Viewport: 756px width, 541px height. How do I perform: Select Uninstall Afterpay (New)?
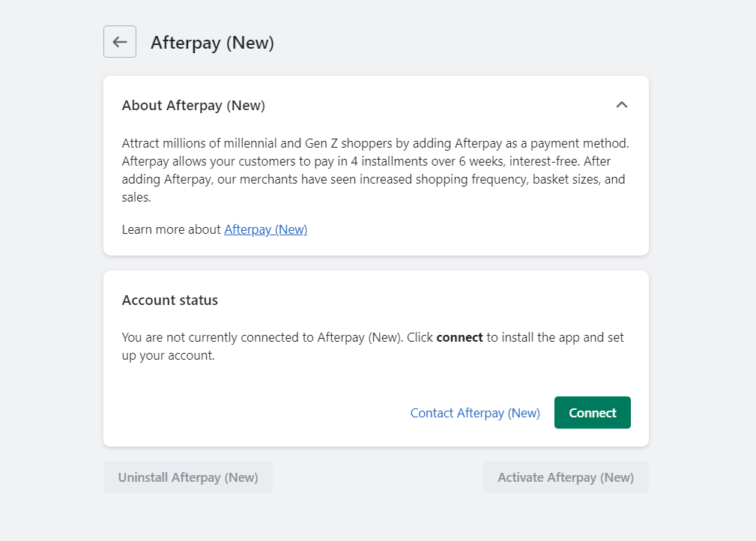coord(187,477)
